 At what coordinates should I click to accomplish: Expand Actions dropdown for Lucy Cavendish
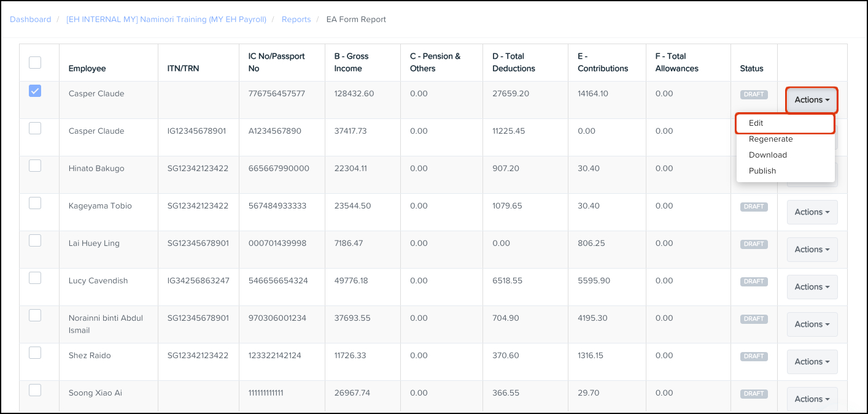tap(812, 287)
